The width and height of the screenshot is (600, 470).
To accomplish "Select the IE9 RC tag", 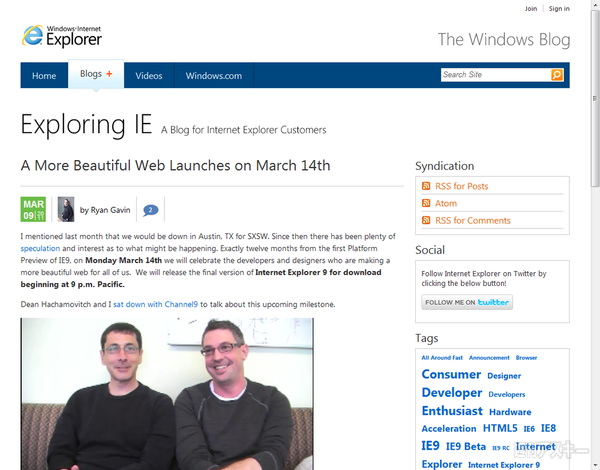I will (x=501, y=448).
